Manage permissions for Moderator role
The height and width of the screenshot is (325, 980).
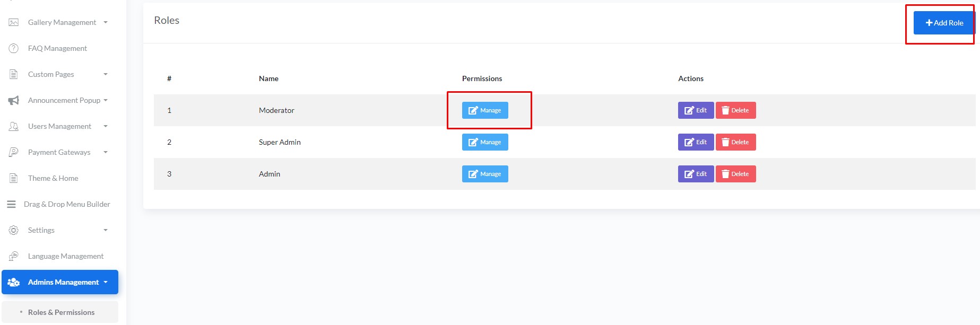tap(485, 110)
